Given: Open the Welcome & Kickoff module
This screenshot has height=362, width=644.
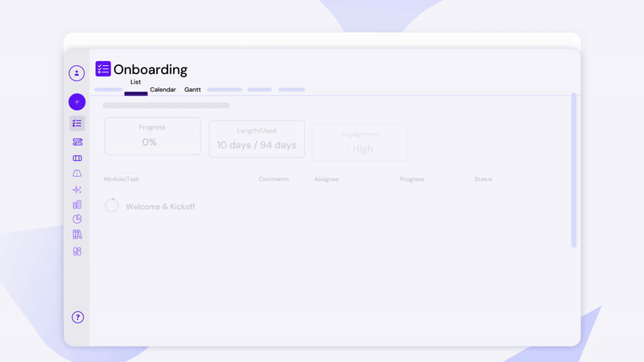Looking at the screenshot, I should (160, 207).
